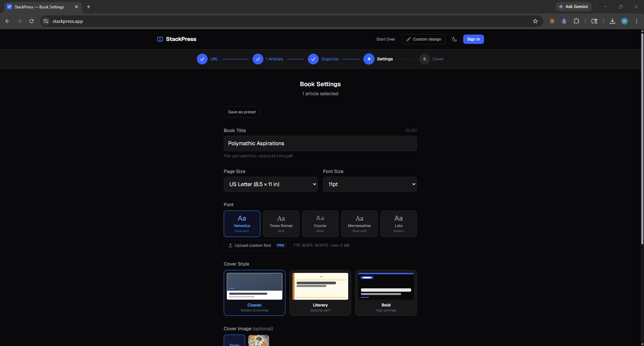Click the Ask Gemini button
Viewport: 644px width, 346px height.
pyautogui.click(x=574, y=7)
